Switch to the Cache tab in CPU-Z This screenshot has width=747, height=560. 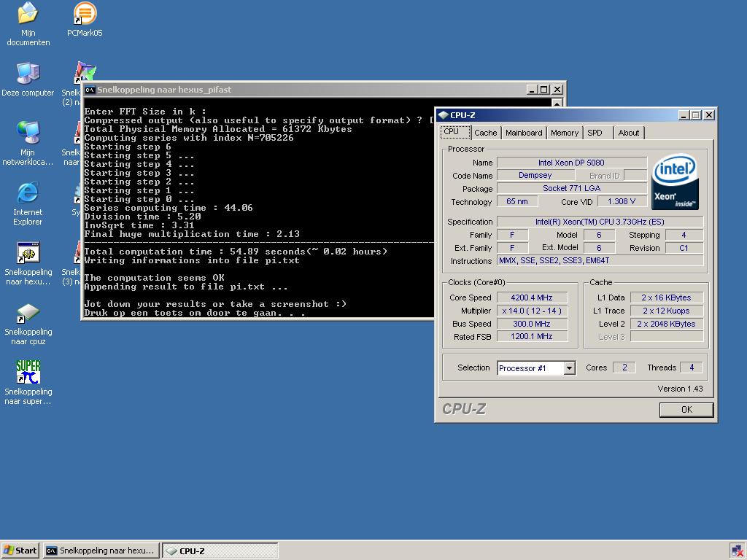485,133
